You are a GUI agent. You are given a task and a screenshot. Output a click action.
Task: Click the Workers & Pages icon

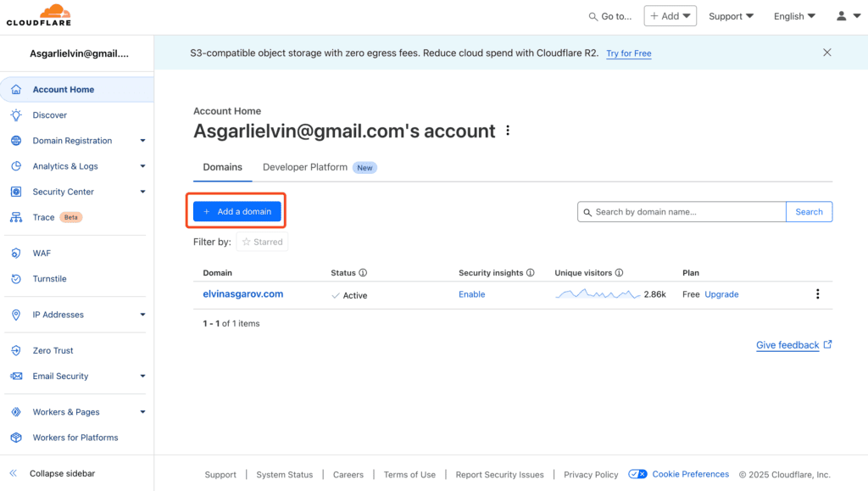point(16,412)
